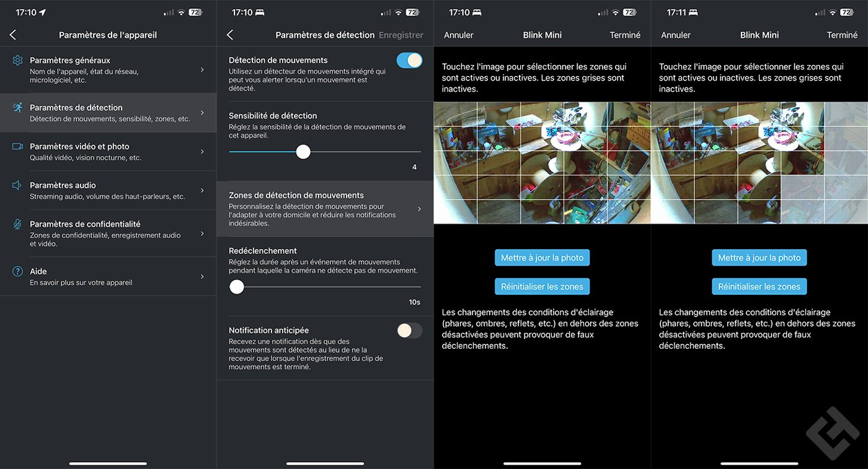
Task: Tap battery indicator on 17:11 screen
Action: (846, 12)
